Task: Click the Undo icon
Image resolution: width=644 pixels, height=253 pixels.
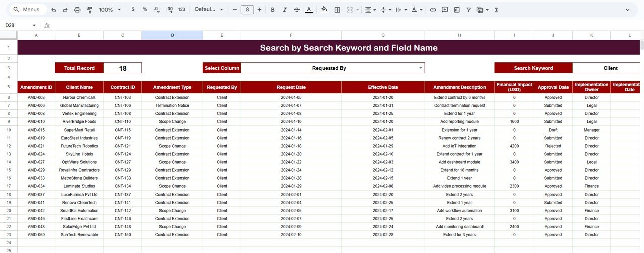Action: pyautogui.click(x=54, y=10)
